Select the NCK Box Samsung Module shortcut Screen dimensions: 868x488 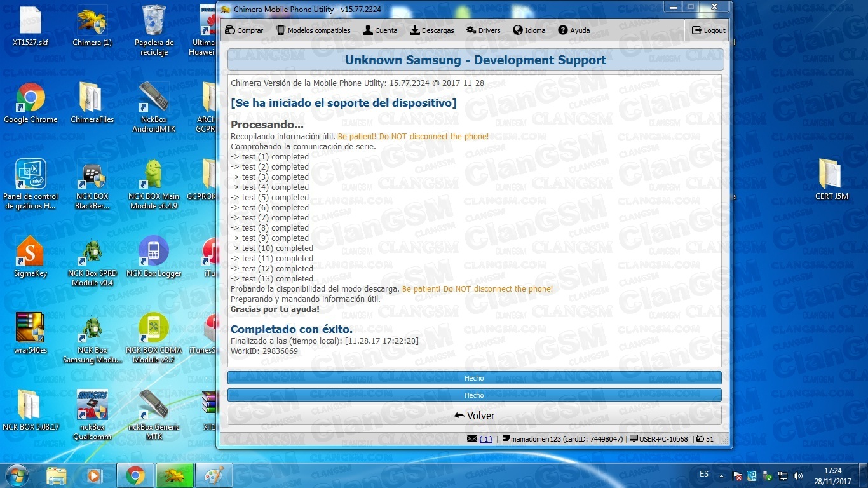(92, 340)
